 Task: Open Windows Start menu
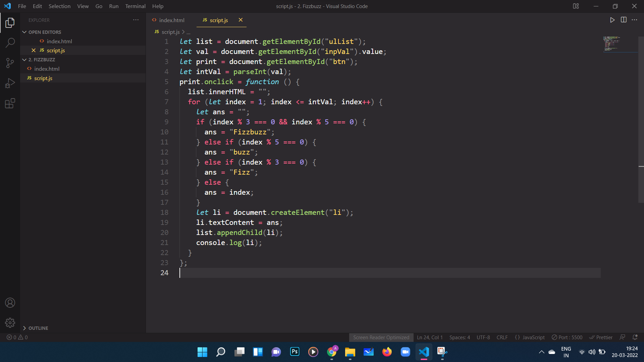(202, 352)
